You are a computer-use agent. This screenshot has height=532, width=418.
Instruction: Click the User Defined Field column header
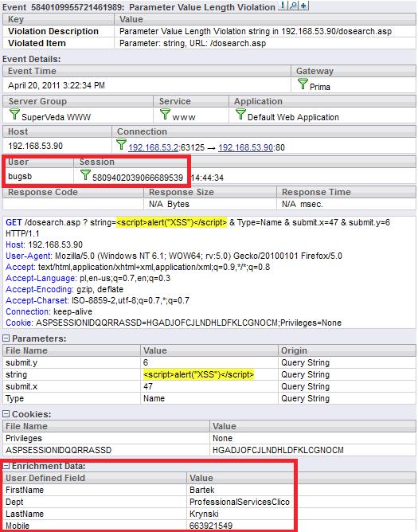coord(95,478)
